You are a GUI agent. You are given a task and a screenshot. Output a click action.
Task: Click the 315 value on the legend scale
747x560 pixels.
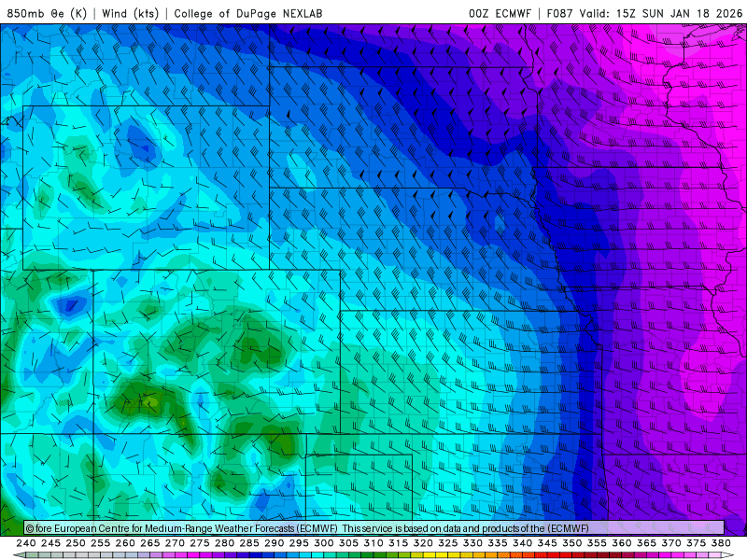click(x=398, y=543)
